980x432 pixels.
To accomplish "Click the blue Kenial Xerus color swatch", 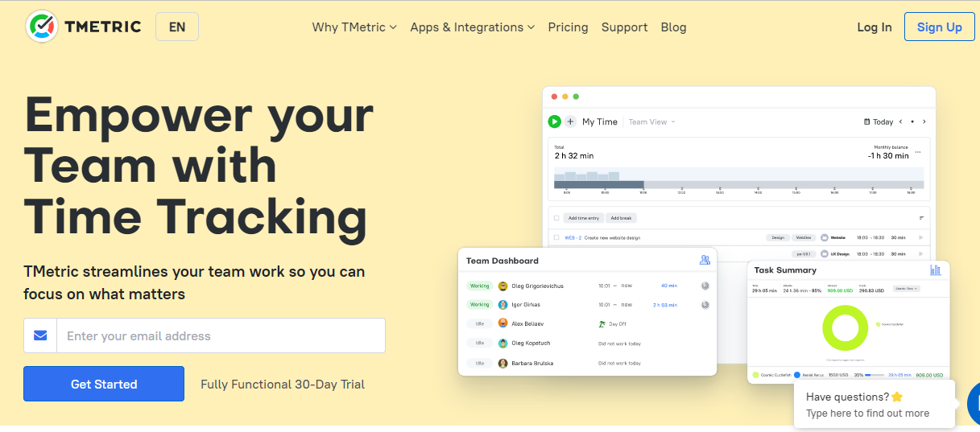I will (x=797, y=375).
